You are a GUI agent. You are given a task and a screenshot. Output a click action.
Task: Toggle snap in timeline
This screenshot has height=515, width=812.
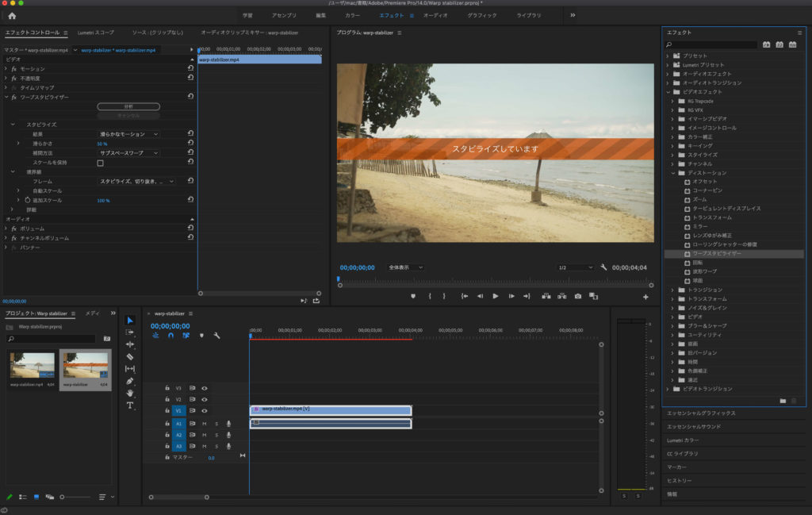171,336
